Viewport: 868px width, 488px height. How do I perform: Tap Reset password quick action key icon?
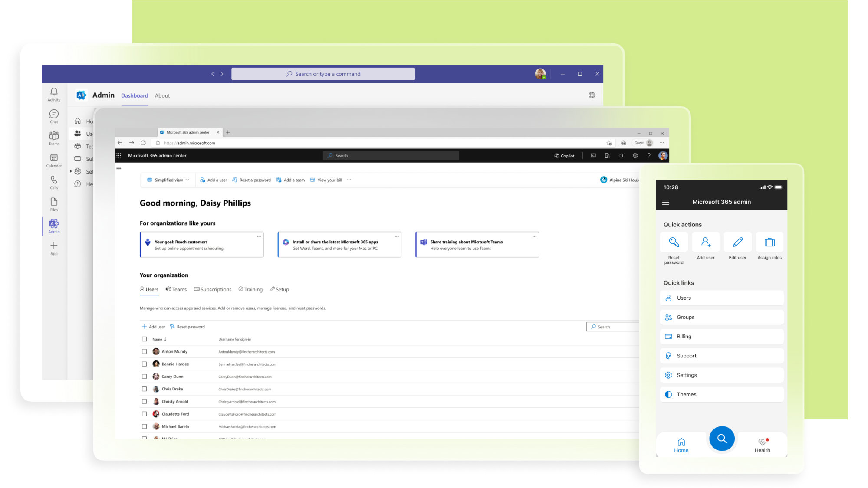pyautogui.click(x=674, y=242)
